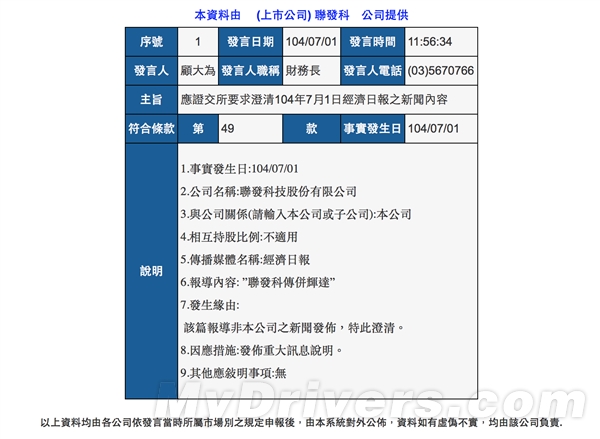Click the line 2.公司名稱 聯發科技股份有限公司

pos(269,191)
